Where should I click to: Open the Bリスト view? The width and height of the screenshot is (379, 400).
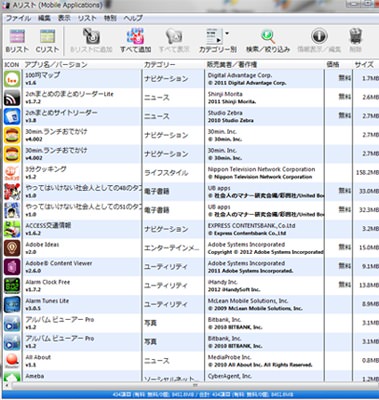click(x=17, y=41)
